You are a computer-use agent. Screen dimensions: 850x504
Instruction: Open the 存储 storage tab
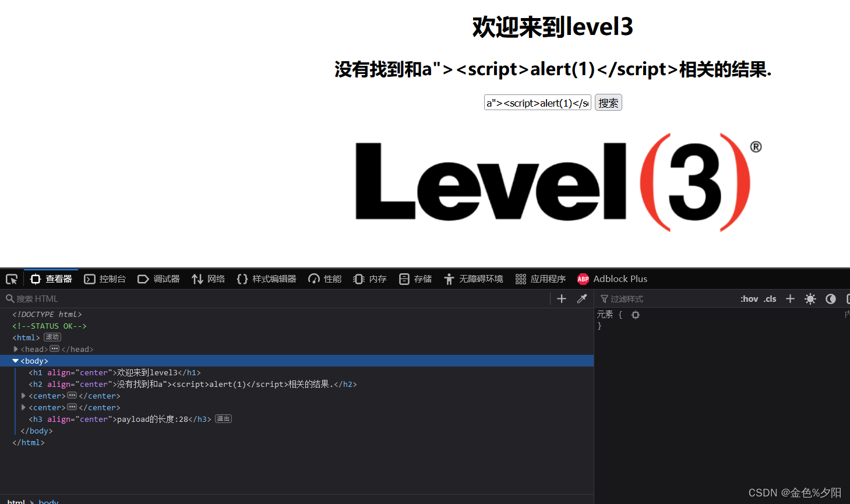[415, 279]
